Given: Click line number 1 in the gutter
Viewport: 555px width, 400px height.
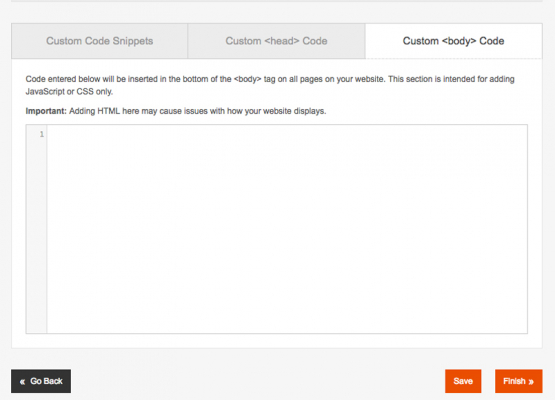Looking at the screenshot, I should [x=42, y=134].
